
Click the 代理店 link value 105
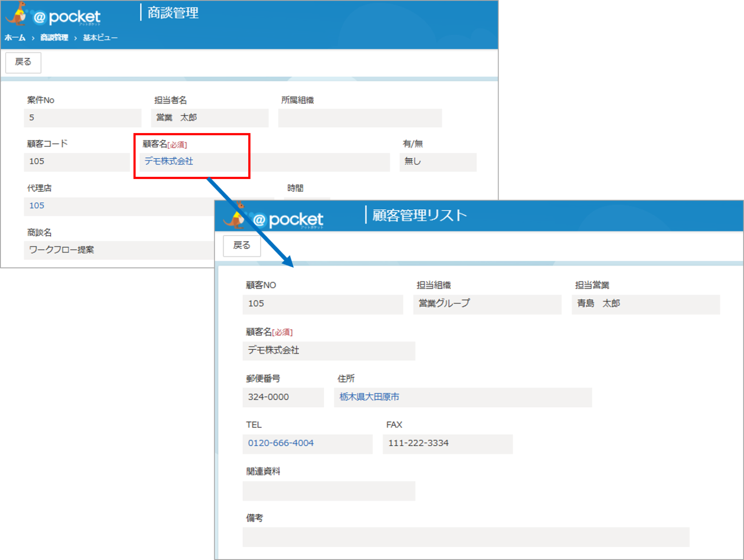click(37, 206)
